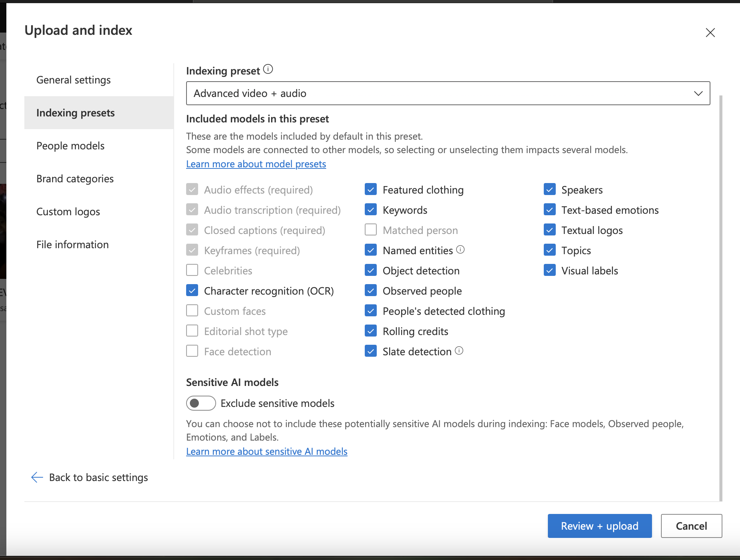Click the Review + upload button

(x=599, y=526)
